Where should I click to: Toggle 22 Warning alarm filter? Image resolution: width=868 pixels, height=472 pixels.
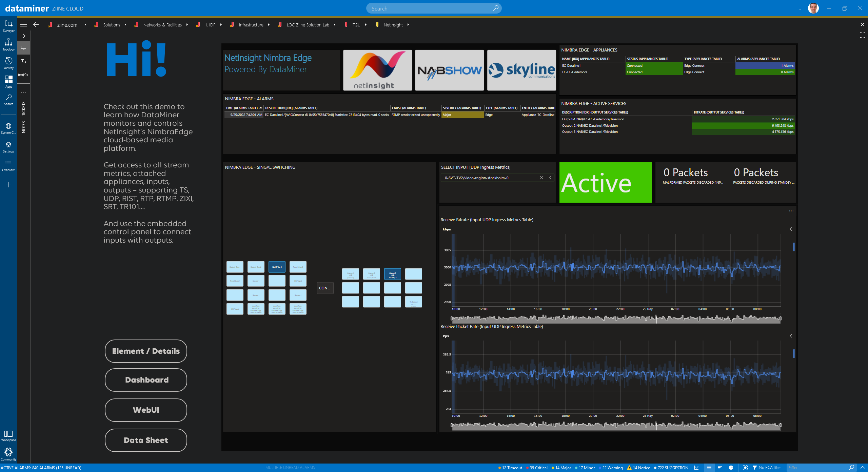(x=611, y=468)
